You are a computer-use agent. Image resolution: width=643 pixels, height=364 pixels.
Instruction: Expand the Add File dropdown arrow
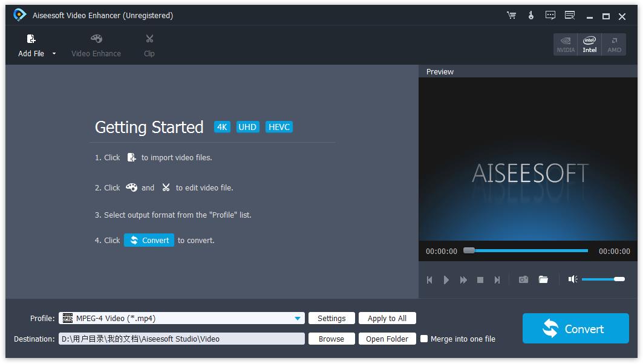tap(53, 54)
